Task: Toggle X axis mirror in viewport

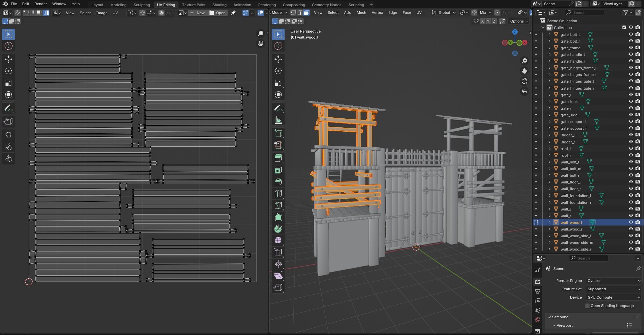Action: coord(482,21)
